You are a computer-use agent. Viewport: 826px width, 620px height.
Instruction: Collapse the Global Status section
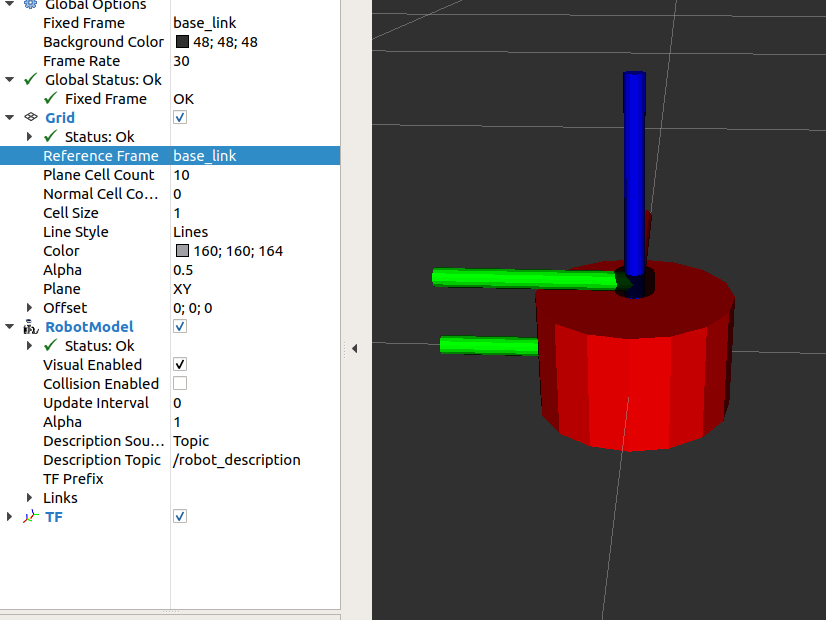pyautogui.click(x=9, y=80)
